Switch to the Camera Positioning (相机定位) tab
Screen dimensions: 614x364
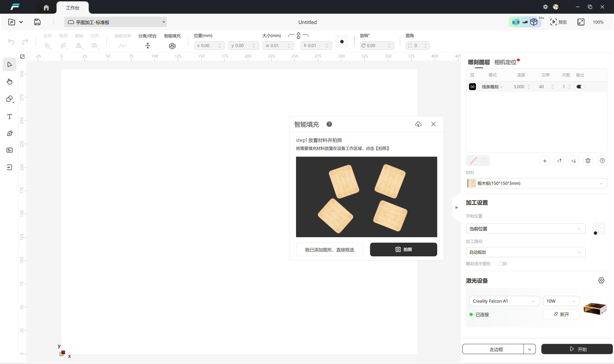[505, 62]
